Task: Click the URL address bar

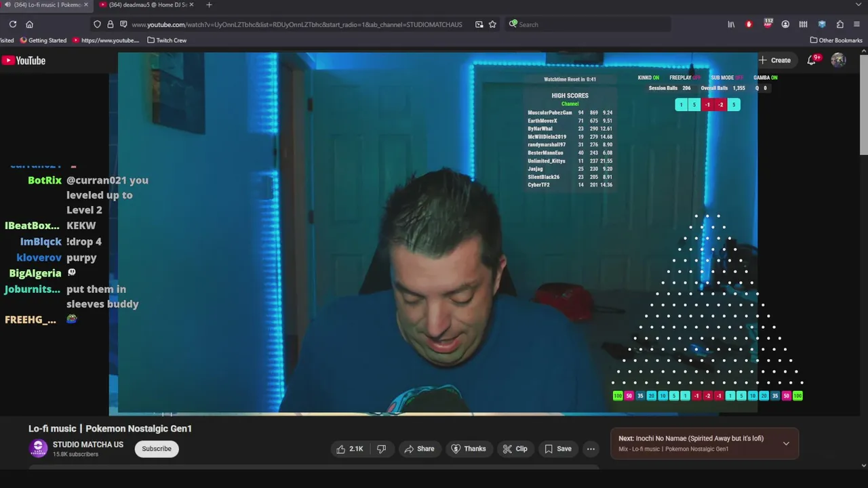Action: click(296, 24)
